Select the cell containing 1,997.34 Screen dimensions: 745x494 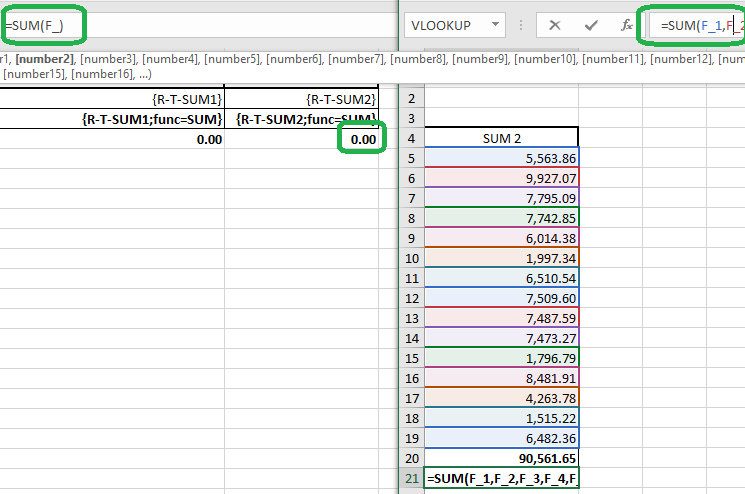pyautogui.click(x=502, y=258)
